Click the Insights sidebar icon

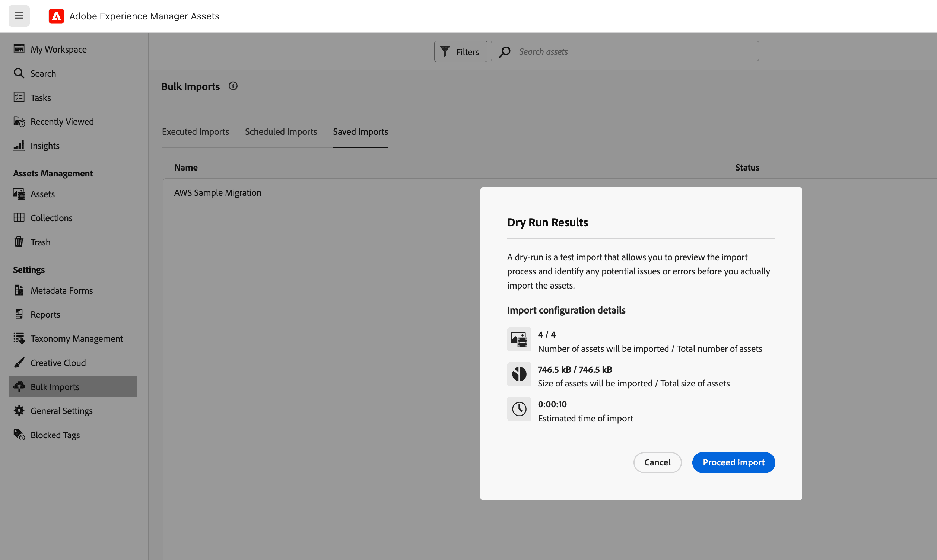tap(19, 145)
